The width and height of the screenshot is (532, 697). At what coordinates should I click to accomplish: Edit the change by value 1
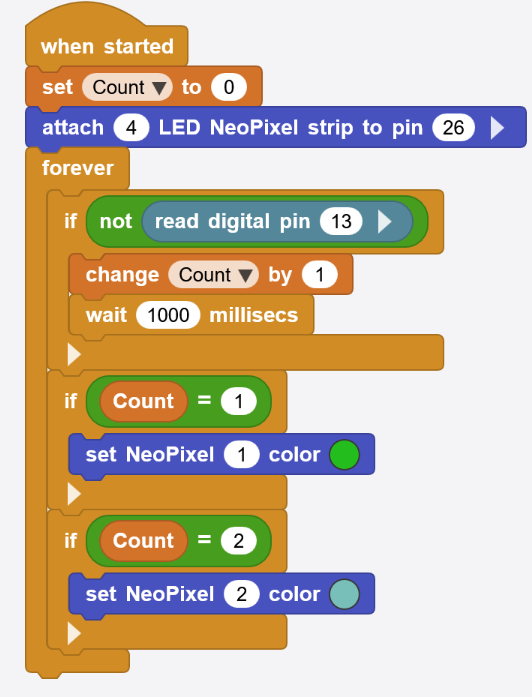coord(320,275)
